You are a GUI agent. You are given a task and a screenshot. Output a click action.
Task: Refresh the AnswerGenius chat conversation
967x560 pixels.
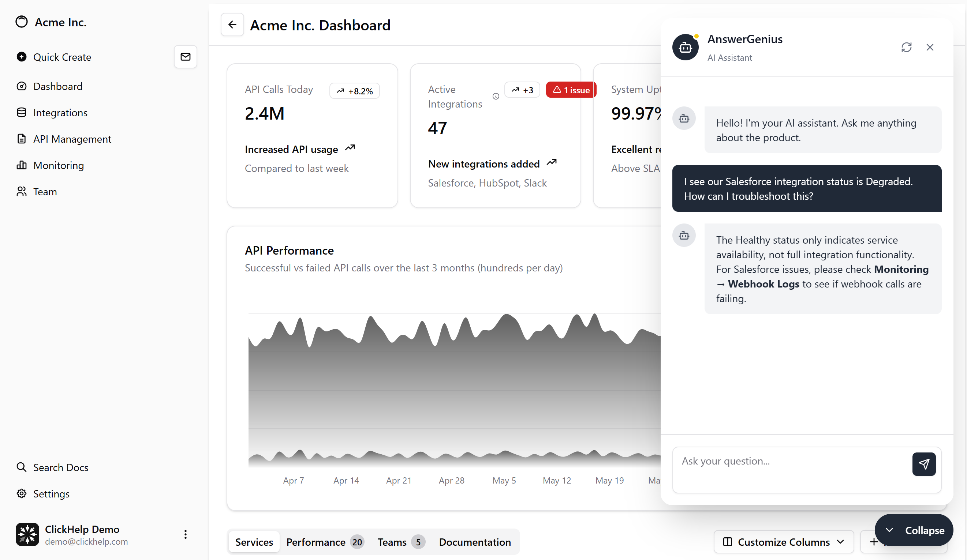click(906, 47)
